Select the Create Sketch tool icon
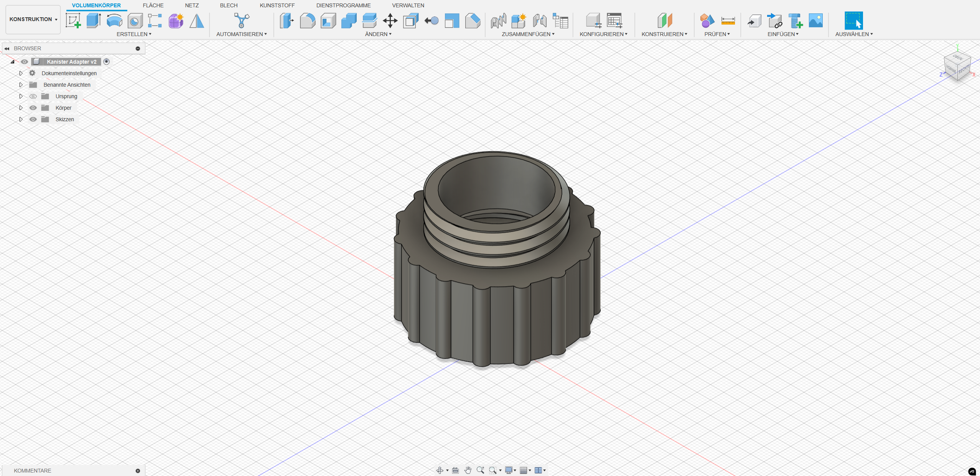This screenshot has width=980, height=476. click(x=73, y=20)
